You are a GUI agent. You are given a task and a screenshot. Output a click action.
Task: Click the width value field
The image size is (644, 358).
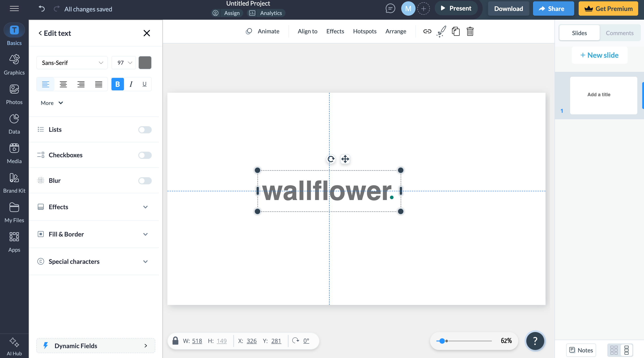pos(197,341)
